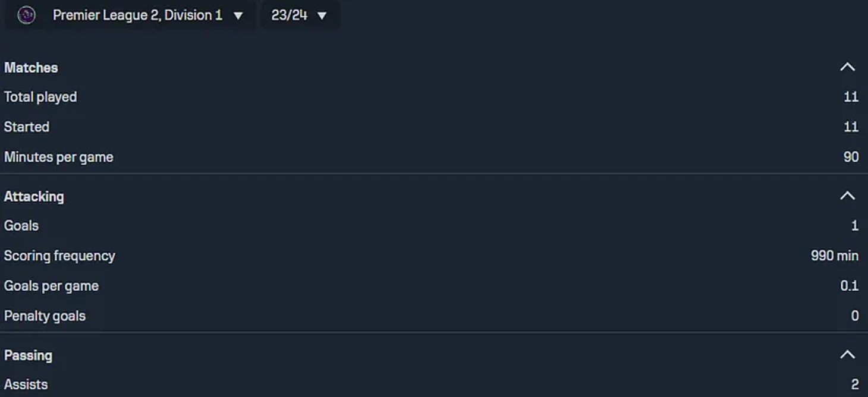The height and width of the screenshot is (397, 868).
Task: Click the Attacking section heading
Action: tap(34, 196)
